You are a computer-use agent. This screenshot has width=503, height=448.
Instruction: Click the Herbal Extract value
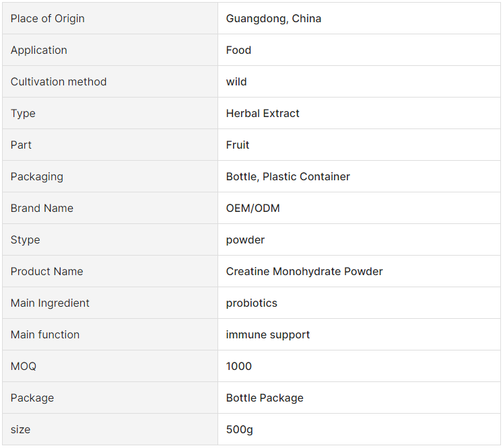coord(263,114)
